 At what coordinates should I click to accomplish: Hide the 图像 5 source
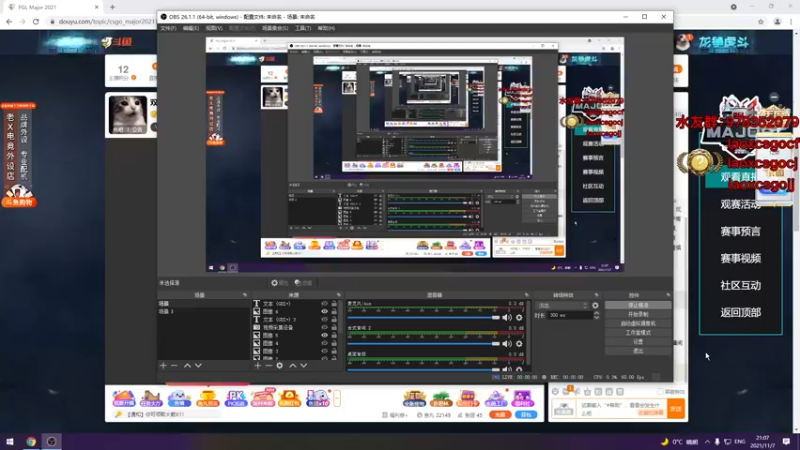pyautogui.click(x=324, y=335)
